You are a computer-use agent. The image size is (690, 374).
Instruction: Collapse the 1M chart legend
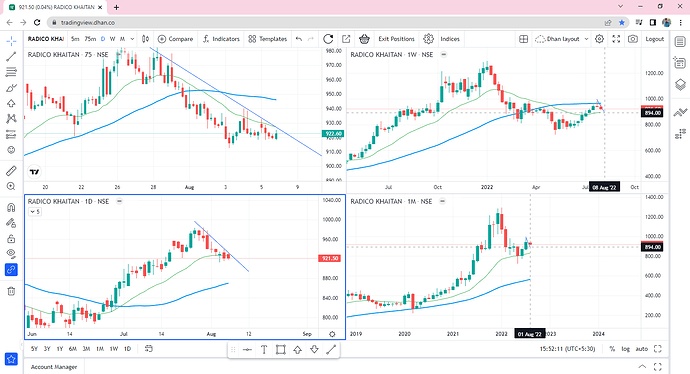tap(443, 201)
